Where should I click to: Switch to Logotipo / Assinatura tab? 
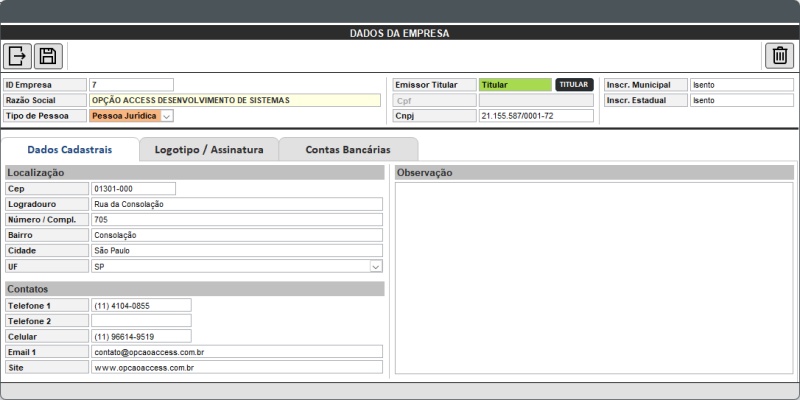[209, 150]
